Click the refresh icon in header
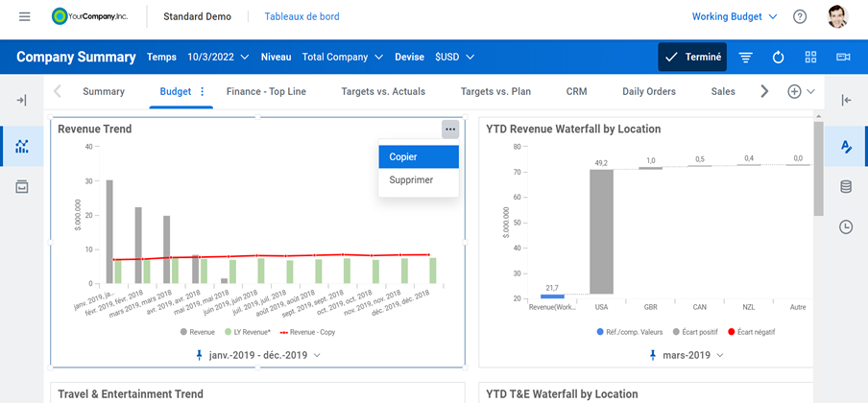Viewport: 868px width, 403px height. click(x=778, y=58)
